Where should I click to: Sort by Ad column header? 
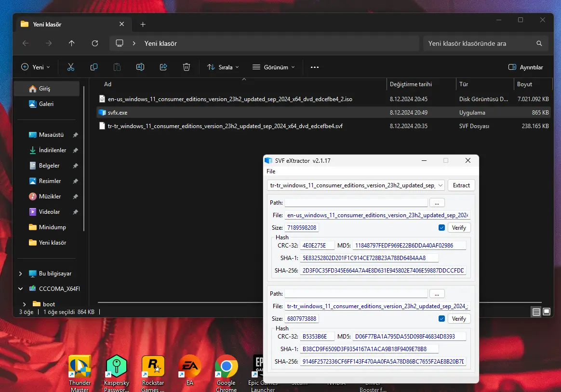point(107,84)
